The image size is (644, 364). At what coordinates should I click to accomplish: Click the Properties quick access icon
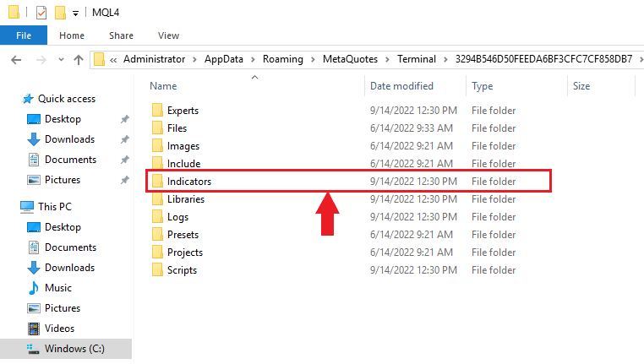[41, 13]
